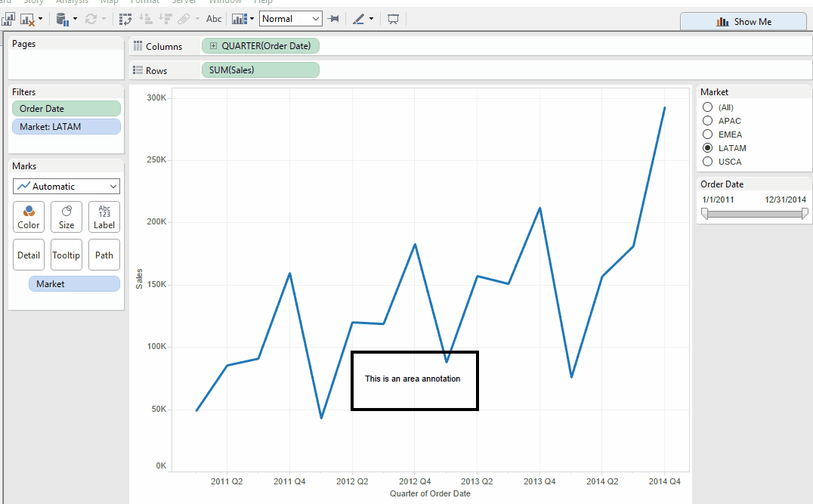Select the APAC market radio button
Image resolution: width=813 pixels, height=504 pixels.
708,121
